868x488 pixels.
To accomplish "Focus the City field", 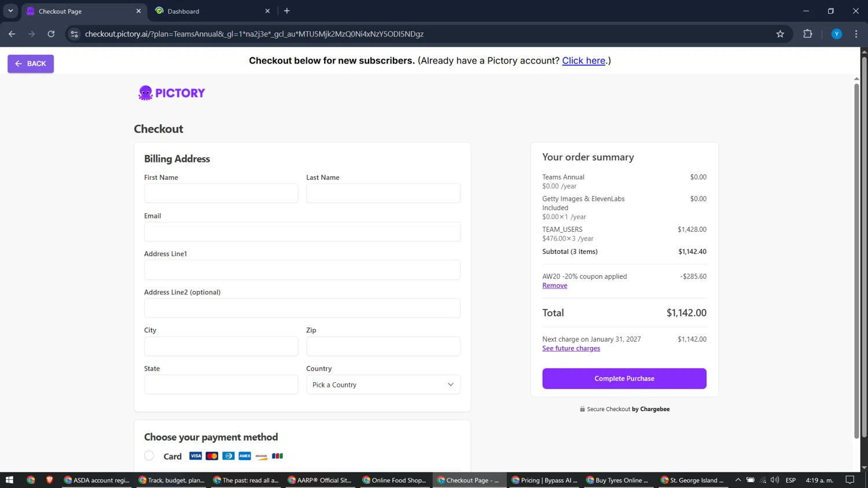I will tap(221, 346).
